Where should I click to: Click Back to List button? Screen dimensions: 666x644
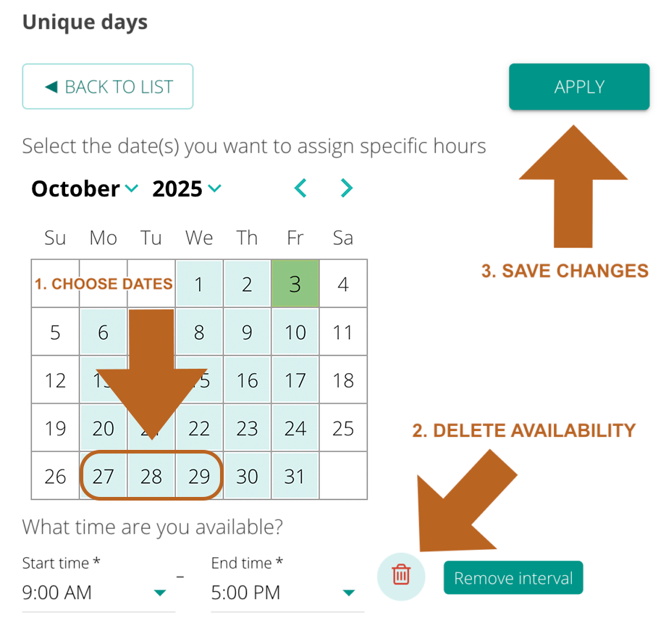pyautogui.click(x=108, y=87)
